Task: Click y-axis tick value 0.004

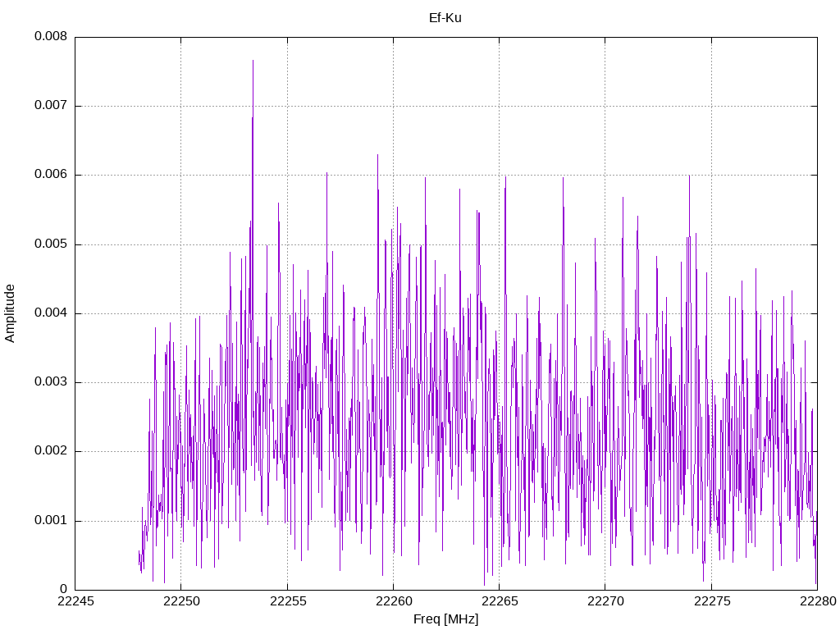Action: 51,313
